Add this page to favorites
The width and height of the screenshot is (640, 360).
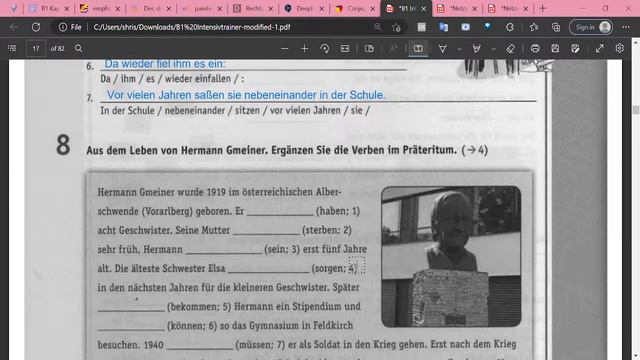[396, 27]
